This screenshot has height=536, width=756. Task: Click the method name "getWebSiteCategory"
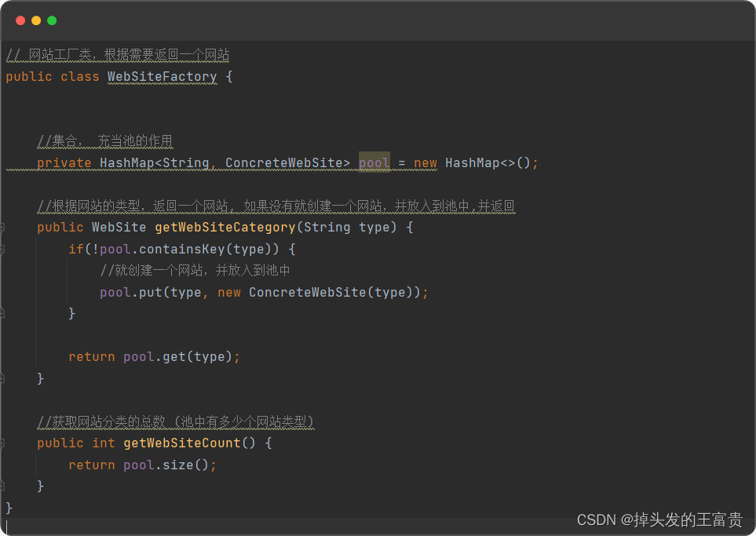pyautogui.click(x=225, y=227)
